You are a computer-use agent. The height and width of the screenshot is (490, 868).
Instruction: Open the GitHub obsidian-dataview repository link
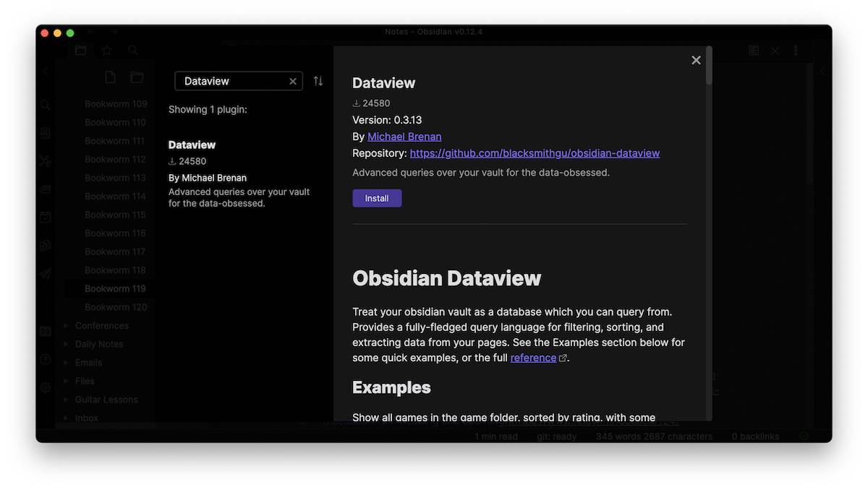pos(535,153)
